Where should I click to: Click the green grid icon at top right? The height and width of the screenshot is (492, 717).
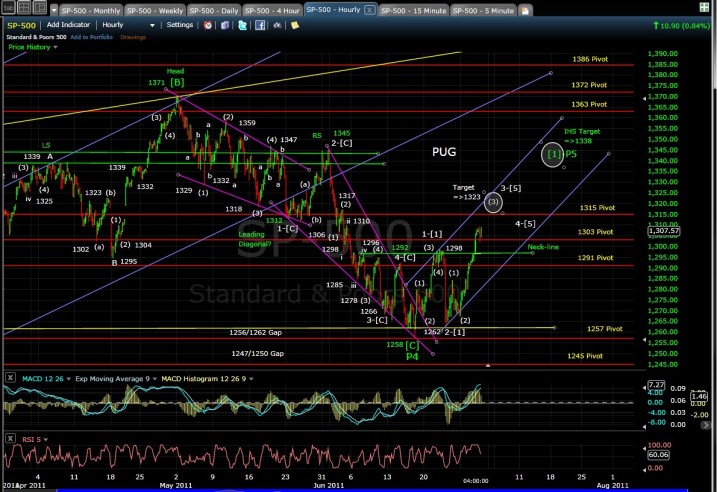704,7
